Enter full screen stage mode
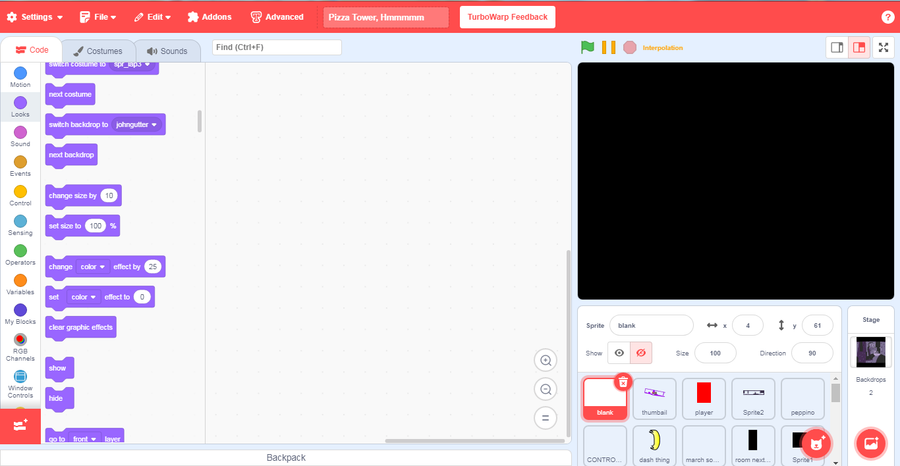 (x=883, y=48)
